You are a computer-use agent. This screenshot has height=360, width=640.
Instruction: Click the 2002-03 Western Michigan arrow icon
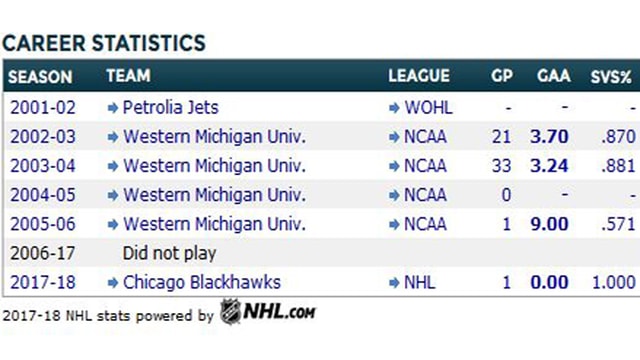tap(113, 137)
